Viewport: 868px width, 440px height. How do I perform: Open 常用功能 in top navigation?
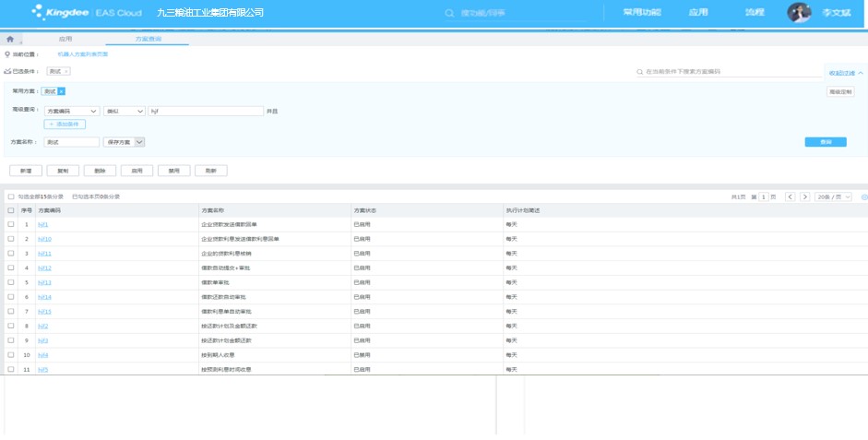642,12
